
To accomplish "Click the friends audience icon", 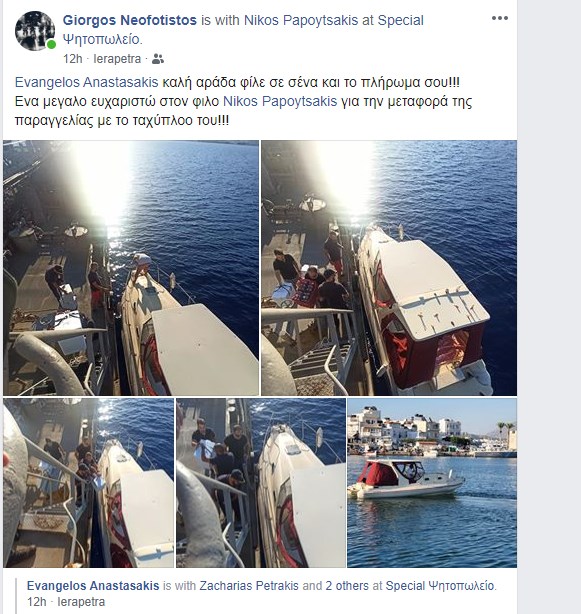I will coord(158,59).
